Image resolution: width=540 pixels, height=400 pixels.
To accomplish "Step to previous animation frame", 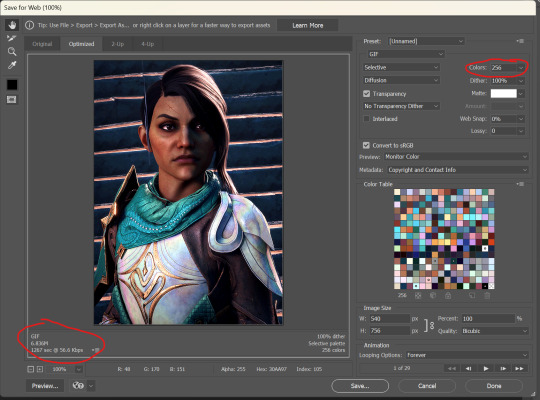I will click(x=469, y=368).
